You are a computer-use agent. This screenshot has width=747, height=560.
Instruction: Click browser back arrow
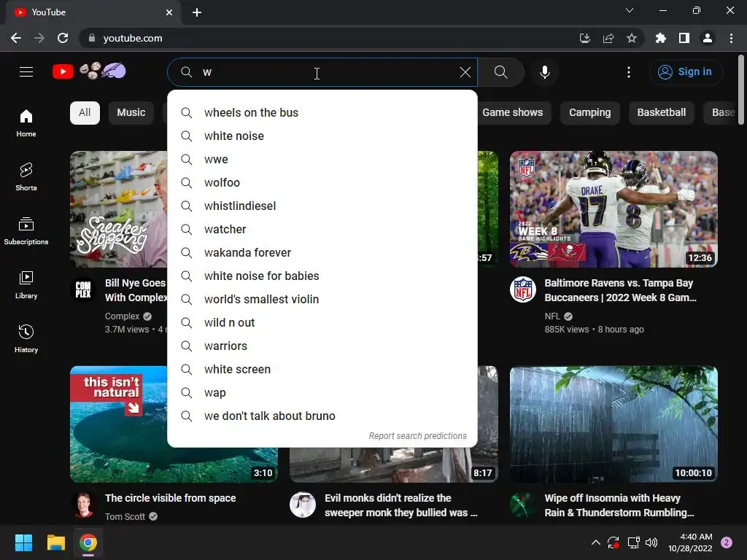pos(16,38)
